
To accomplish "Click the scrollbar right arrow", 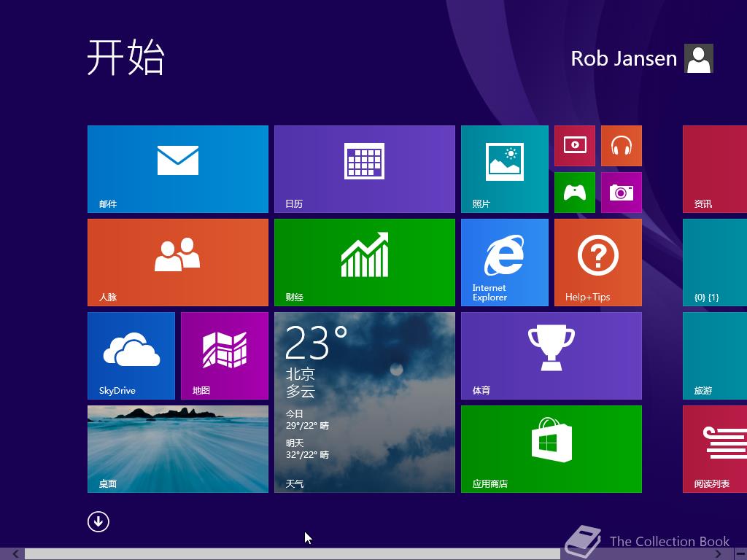I will click(x=718, y=554).
